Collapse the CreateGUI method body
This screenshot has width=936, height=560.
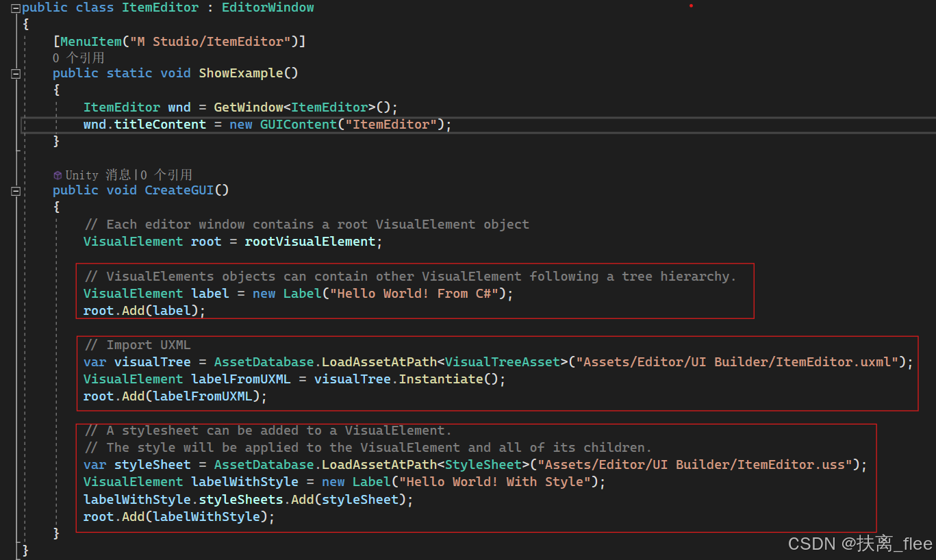pyautogui.click(x=15, y=191)
